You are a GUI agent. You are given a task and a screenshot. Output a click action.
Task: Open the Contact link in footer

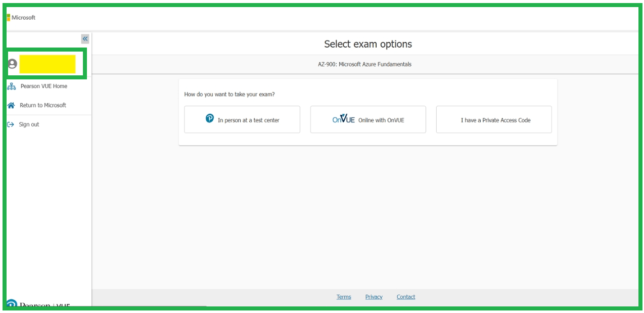[406, 297]
